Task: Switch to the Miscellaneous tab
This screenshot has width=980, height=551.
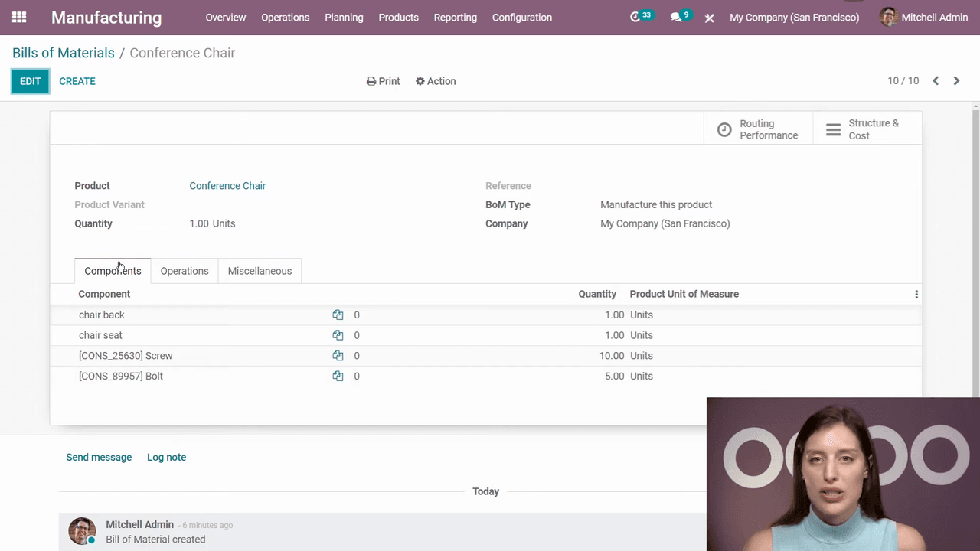Action: pyautogui.click(x=260, y=271)
